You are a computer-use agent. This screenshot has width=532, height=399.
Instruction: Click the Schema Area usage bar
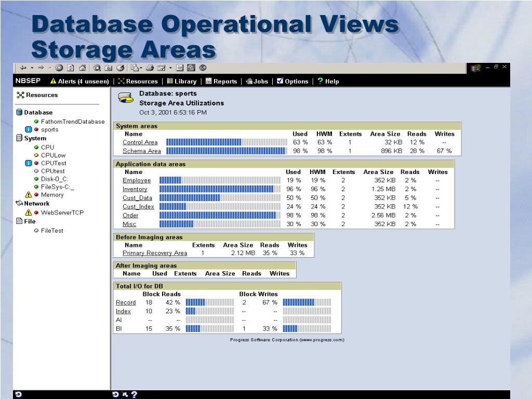coord(227,151)
